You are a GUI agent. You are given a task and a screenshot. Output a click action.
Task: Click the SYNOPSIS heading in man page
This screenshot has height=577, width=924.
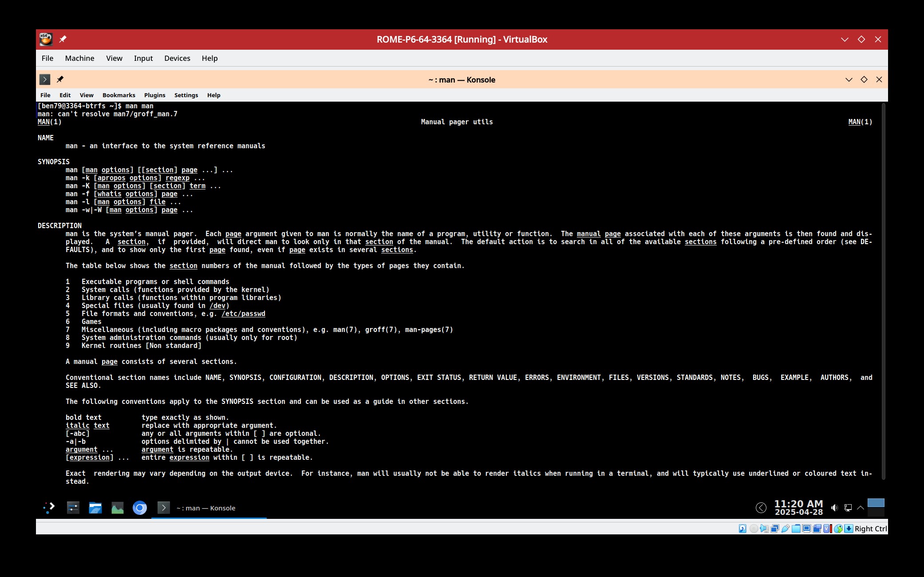(x=54, y=162)
